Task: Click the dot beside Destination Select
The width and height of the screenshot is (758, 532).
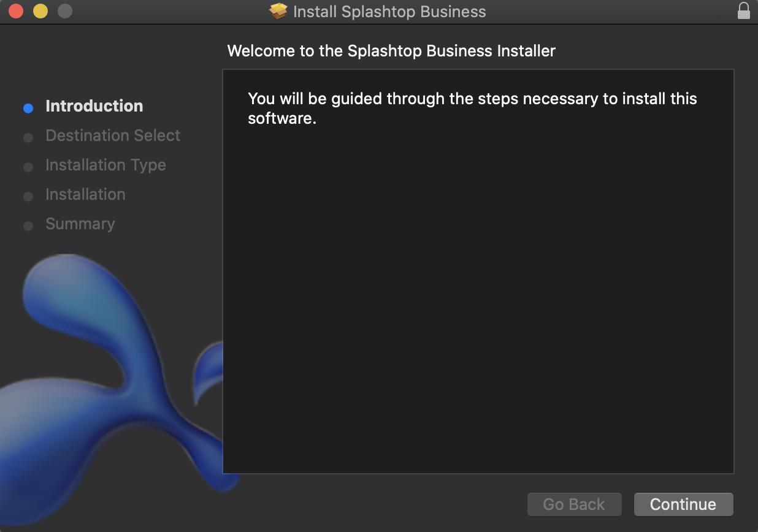Action: pyautogui.click(x=28, y=137)
